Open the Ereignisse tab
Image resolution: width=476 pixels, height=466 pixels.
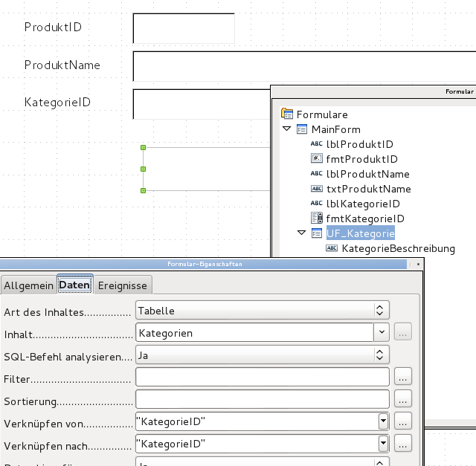tap(123, 285)
